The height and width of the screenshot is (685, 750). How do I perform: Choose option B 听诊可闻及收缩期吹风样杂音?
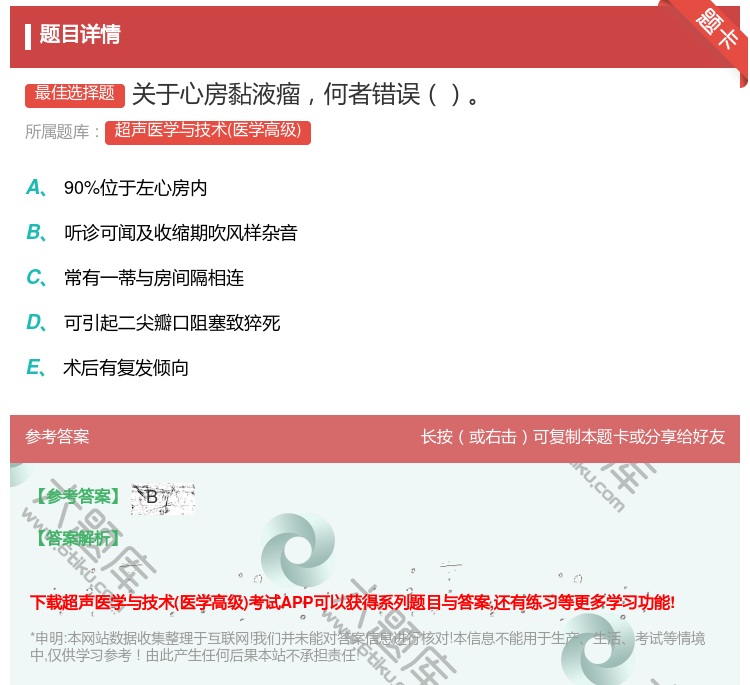[162, 233]
